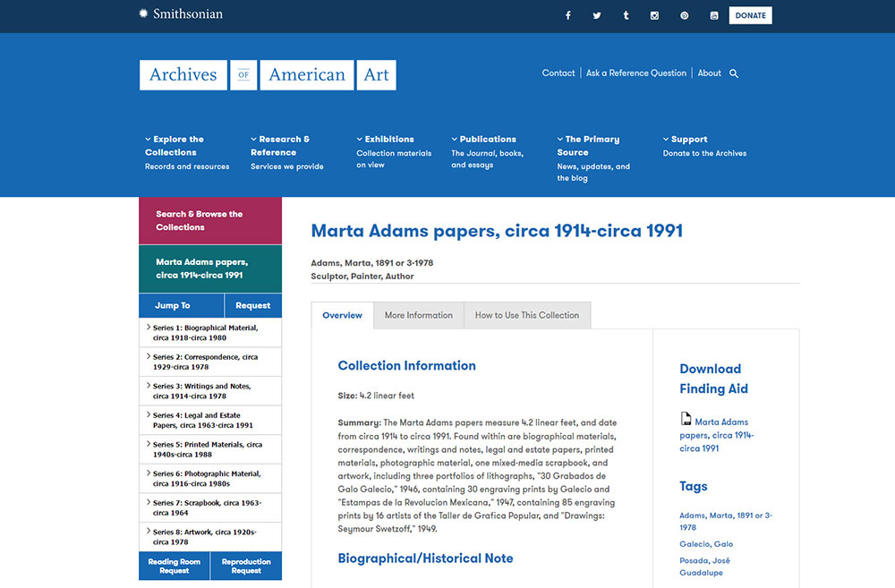Open the YouTube icon in the header
The image size is (895, 588).
(x=714, y=15)
